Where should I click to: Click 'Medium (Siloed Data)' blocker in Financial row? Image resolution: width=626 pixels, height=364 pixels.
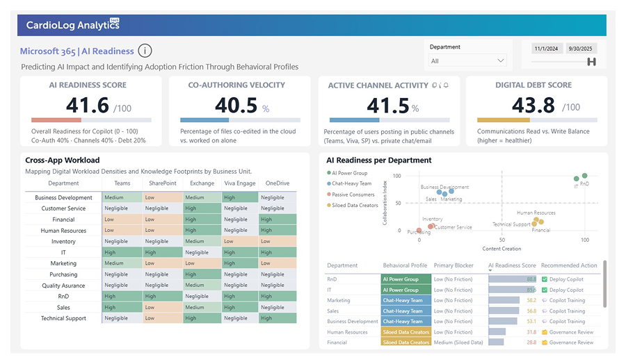click(458, 342)
